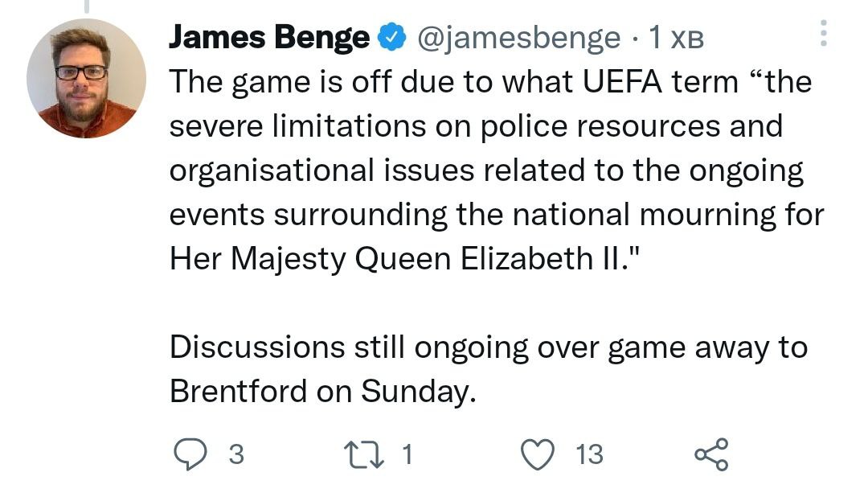Click the reply count number 3

point(235,454)
